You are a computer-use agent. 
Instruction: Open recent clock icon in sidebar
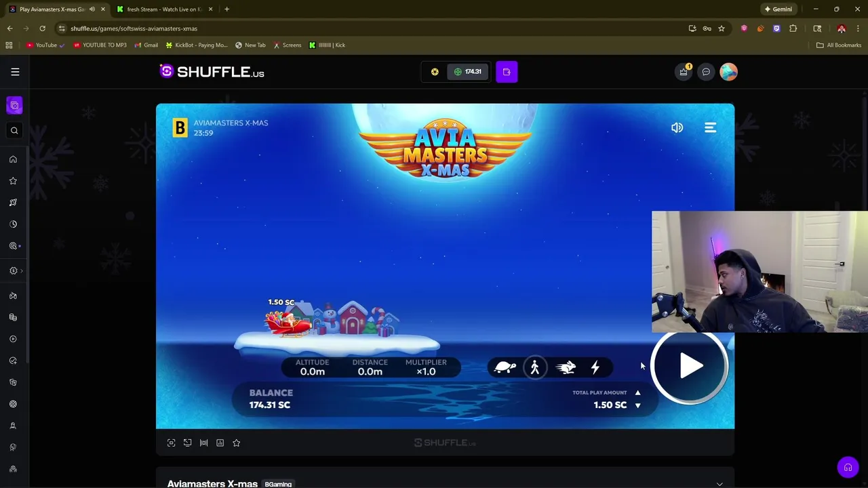[13, 224]
